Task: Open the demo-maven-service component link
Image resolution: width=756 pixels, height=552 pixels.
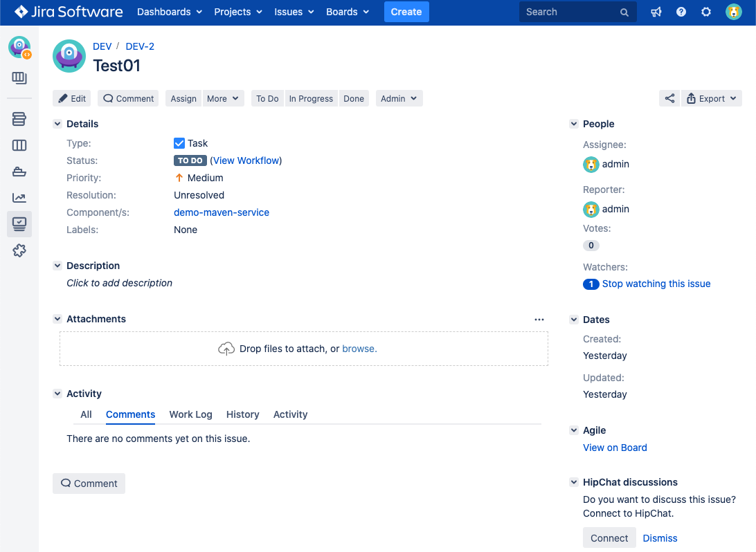Action: point(222,212)
